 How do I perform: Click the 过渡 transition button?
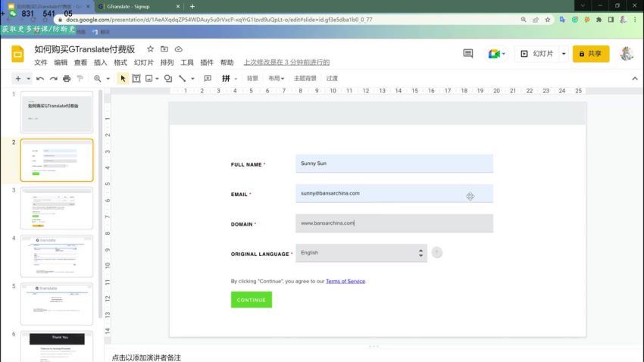click(332, 79)
